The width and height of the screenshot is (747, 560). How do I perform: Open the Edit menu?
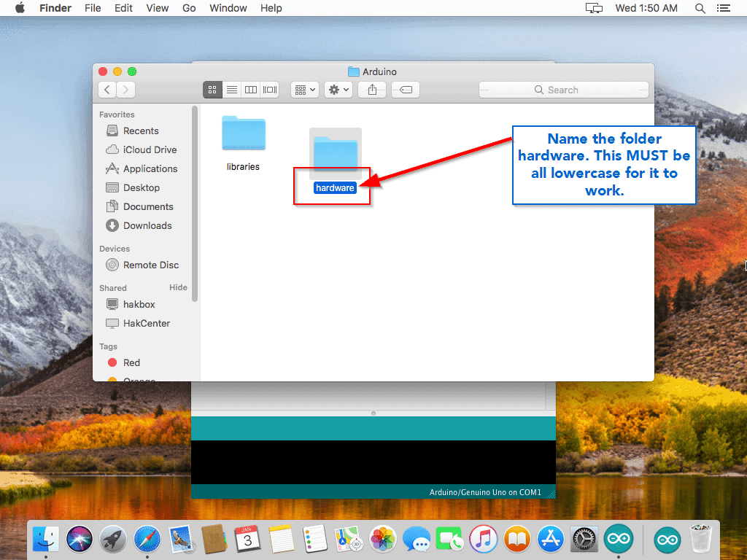[x=123, y=8]
